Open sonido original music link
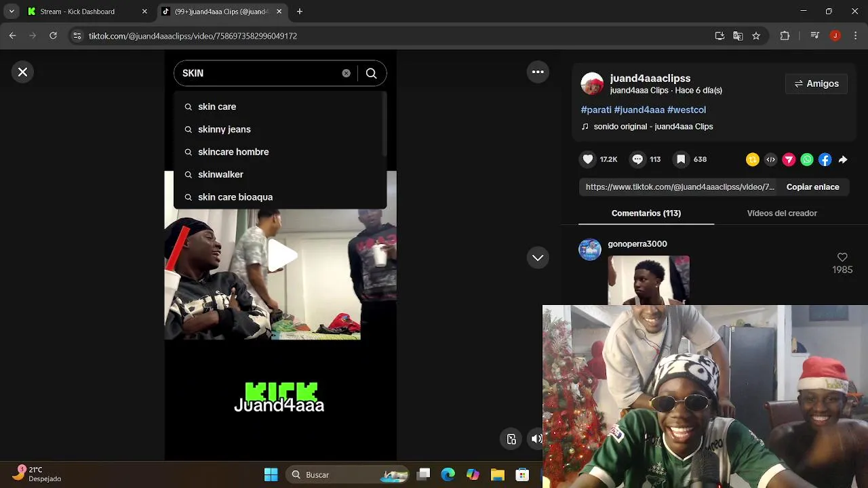Viewport: 868px width, 488px height. point(653,127)
